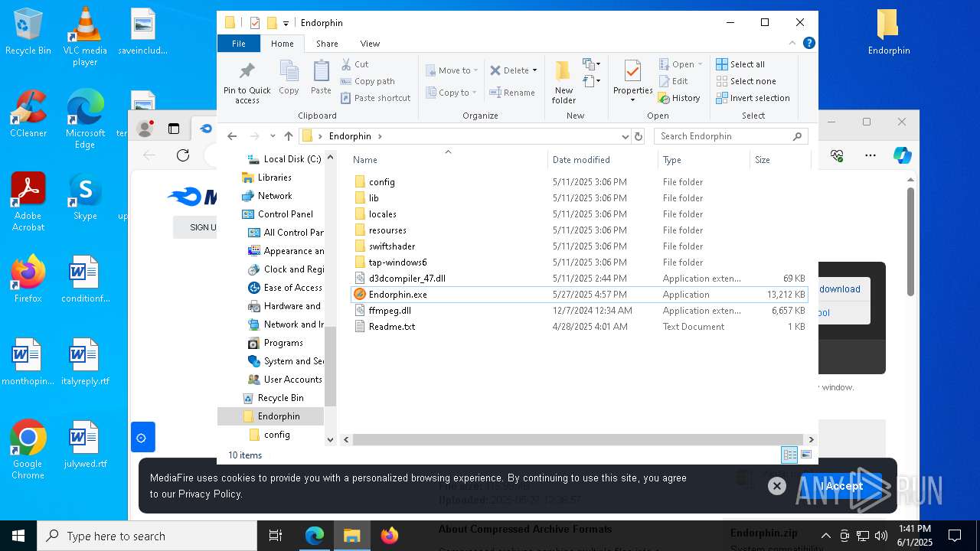The width and height of the screenshot is (980, 551).
Task: Click the Search Endorphin field
Action: tap(730, 136)
